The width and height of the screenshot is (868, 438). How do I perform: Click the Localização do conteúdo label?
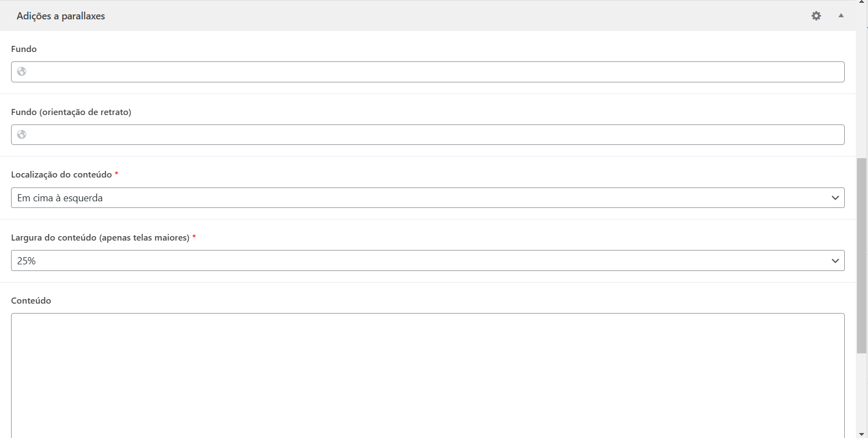(x=61, y=175)
